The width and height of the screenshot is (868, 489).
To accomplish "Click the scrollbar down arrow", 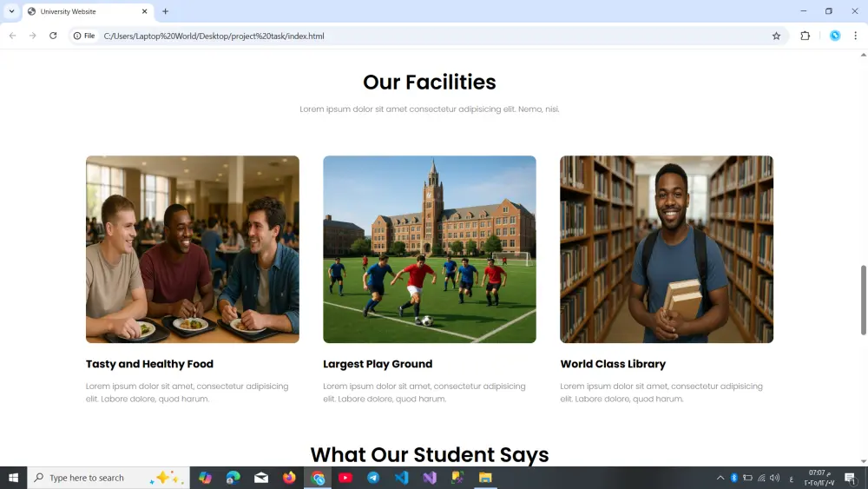I will (863, 461).
